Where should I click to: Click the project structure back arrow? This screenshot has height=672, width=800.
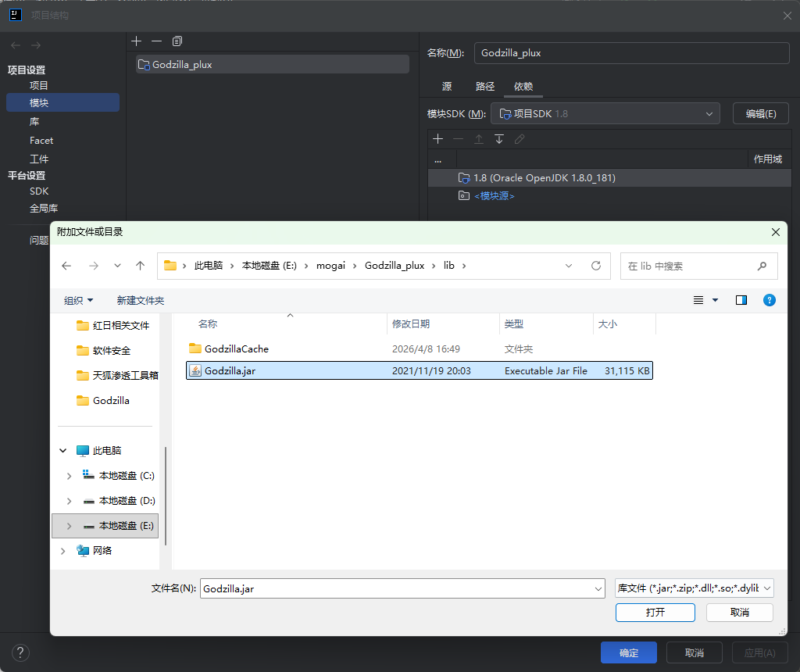[16, 45]
